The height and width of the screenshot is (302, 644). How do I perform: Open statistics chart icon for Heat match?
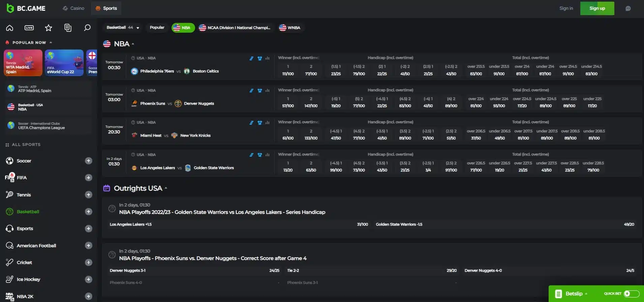point(267,123)
